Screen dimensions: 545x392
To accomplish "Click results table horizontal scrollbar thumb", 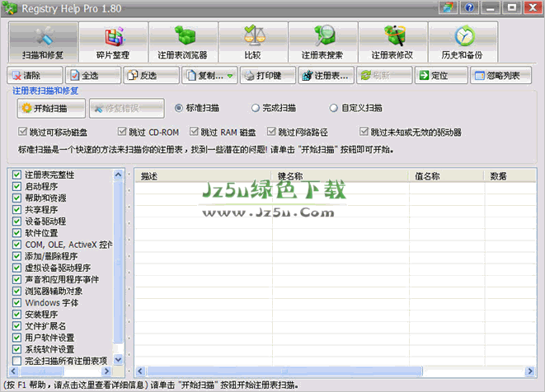I will (284, 371).
